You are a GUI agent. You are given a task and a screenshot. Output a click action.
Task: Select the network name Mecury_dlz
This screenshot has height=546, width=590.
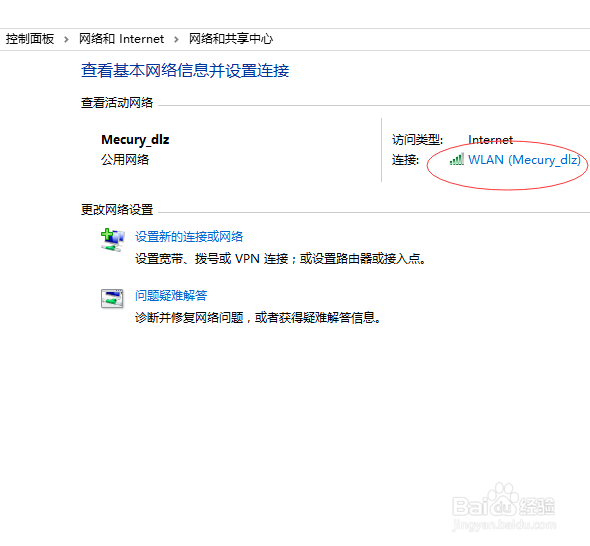[x=135, y=140]
